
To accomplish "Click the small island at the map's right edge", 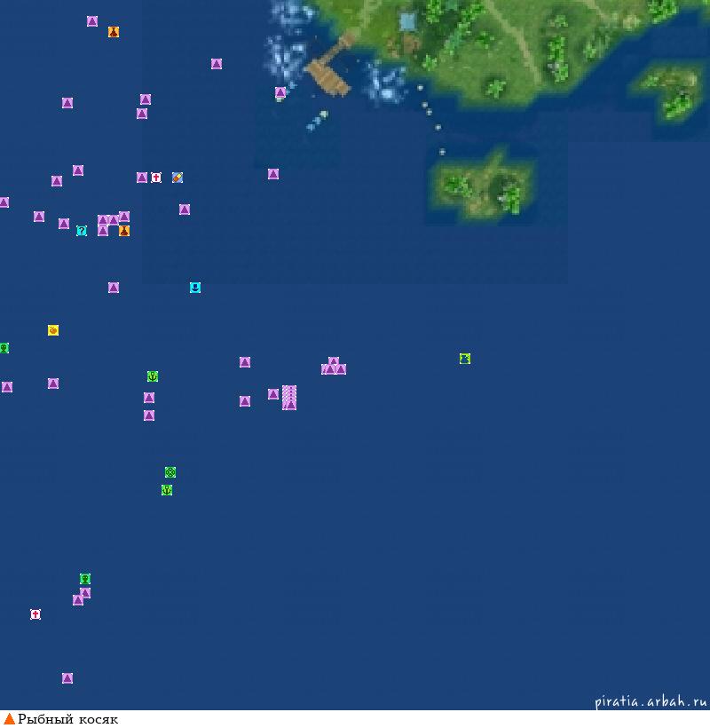I will click(670, 91).
